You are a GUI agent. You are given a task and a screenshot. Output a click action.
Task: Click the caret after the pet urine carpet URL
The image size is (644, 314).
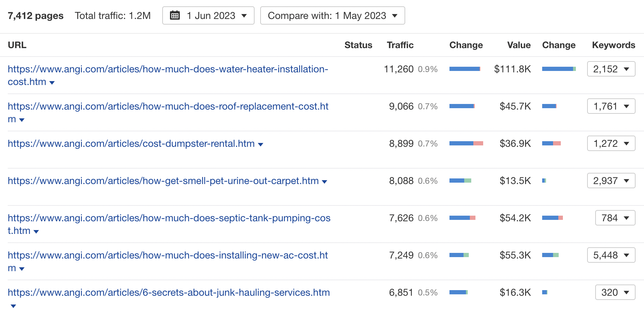pos(324,182)
